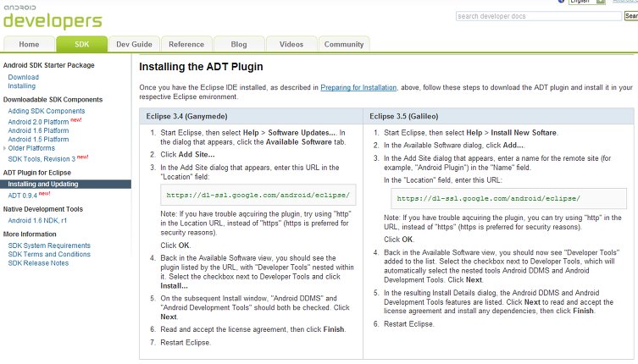Open Android 1.5 Platform link
Image resolution: width=638 pixels, height=364 pixels.
[38, 140]
